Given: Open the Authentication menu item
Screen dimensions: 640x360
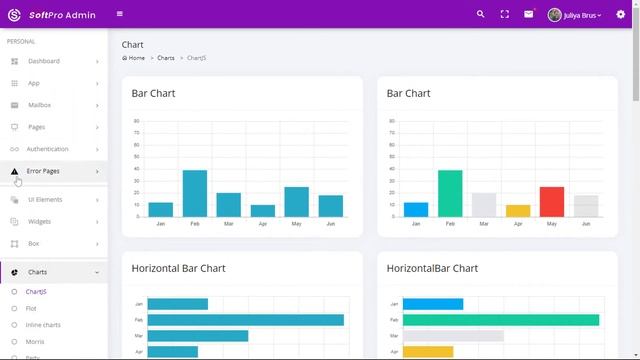Looking at the screenshot, I should (54, 149).
